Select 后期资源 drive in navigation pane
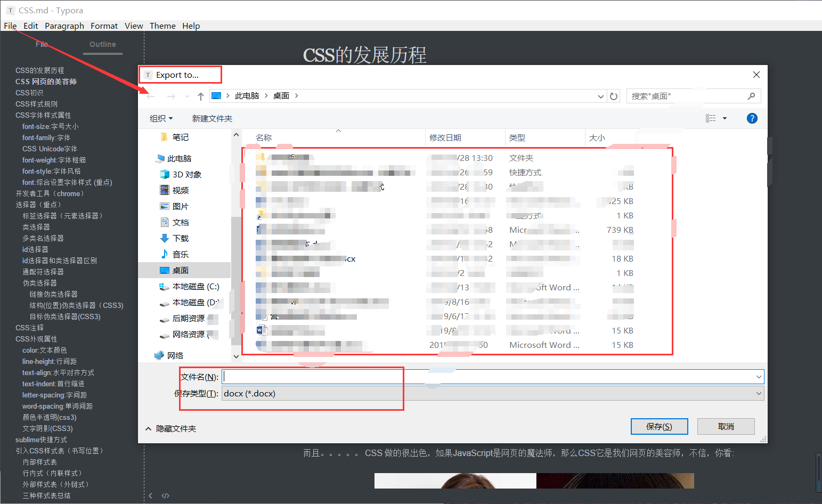Viewport: 822px width, 504px height. tap(188, 319)
